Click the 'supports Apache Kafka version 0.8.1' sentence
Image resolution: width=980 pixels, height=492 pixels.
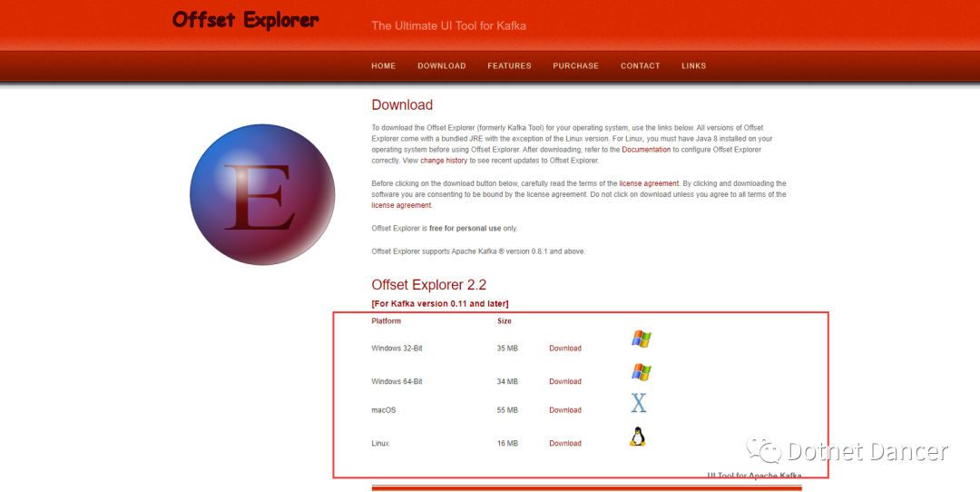(x=478, y=251)
